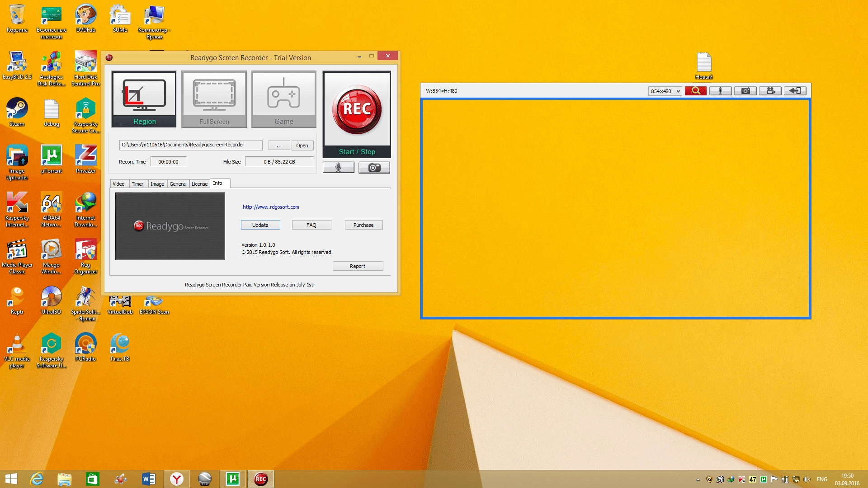Switch to the Image tab

pyautogui.click(x=157, y=184)
